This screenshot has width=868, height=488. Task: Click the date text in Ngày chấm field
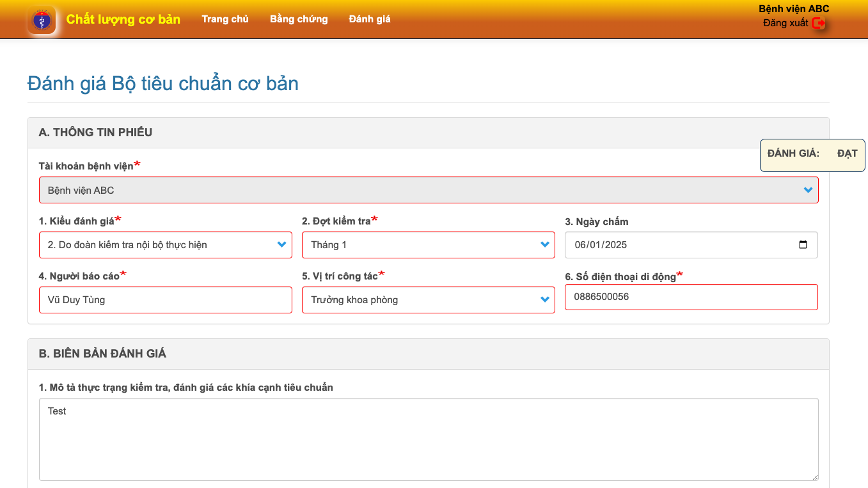(602, 245)
